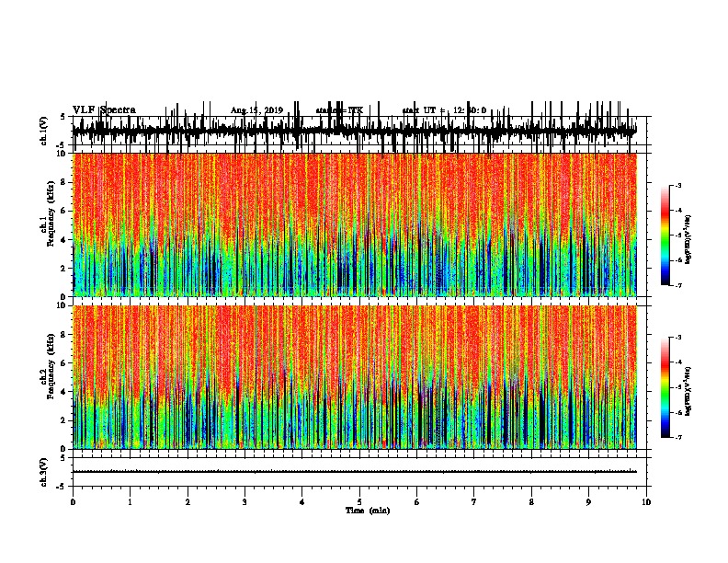Click the "4" kHz tick on ch.2 frequency axis

point(63,392)
